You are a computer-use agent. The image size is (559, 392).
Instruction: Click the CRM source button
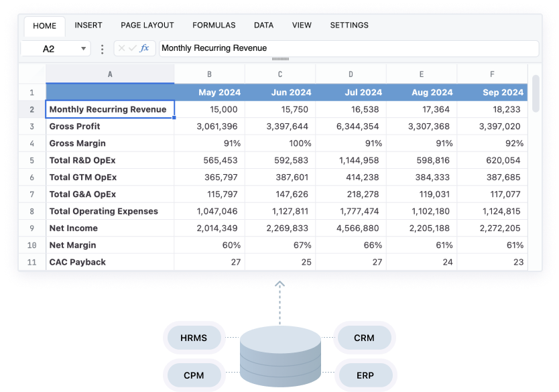pyautogui.click(x=364, y=338)
